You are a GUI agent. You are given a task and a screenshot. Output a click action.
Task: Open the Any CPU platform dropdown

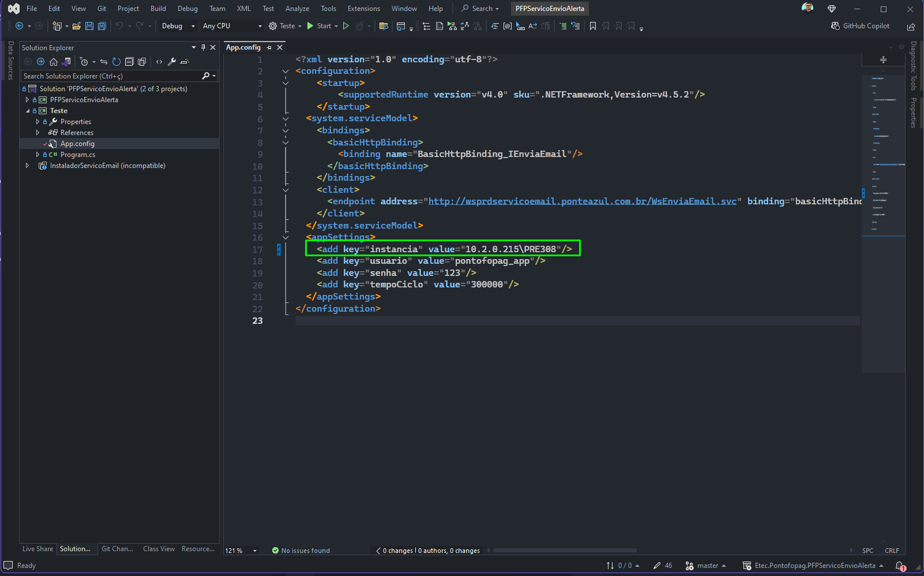[x=232, y=26]
